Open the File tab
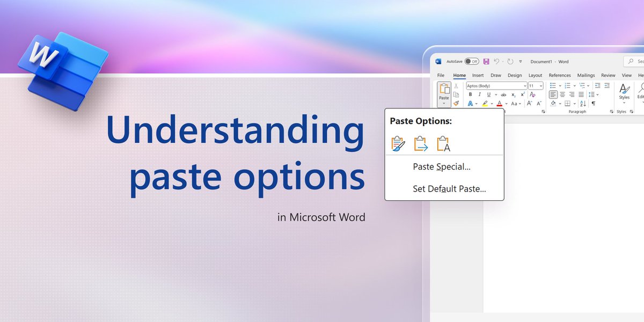This screenshot has height=322, width=644. (x=441, y=76)
